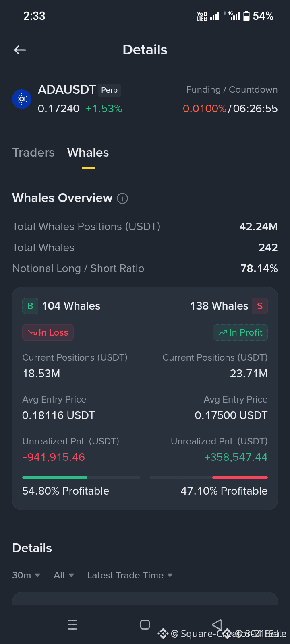Tap the back arrow icon
This screenshot has height=644, width=290.
pyautogui.click(x=20, y=50)
